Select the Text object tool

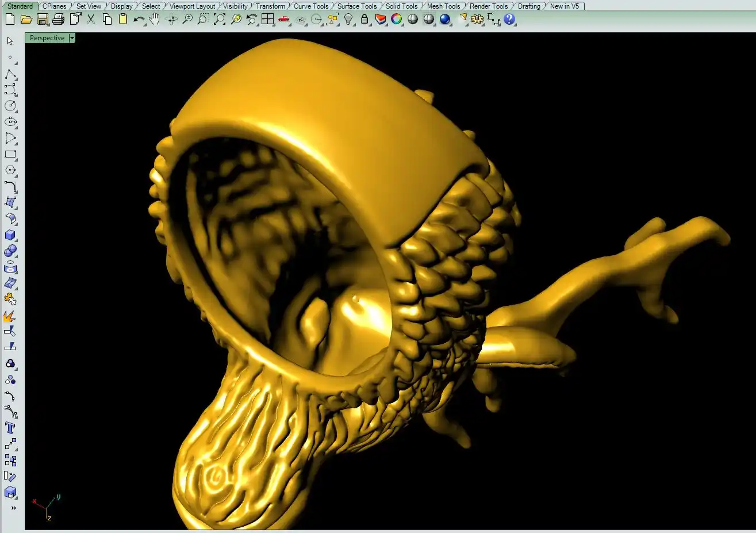tap(10, 428)
